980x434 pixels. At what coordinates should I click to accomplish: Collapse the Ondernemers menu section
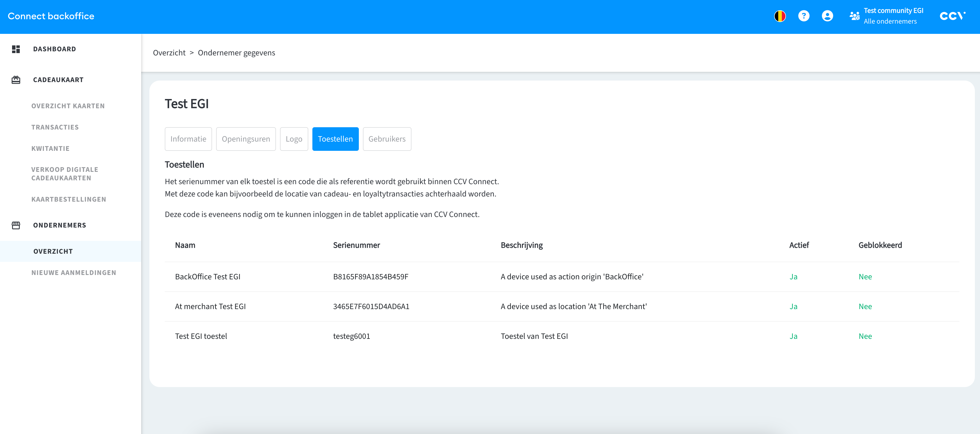(60, 225)
